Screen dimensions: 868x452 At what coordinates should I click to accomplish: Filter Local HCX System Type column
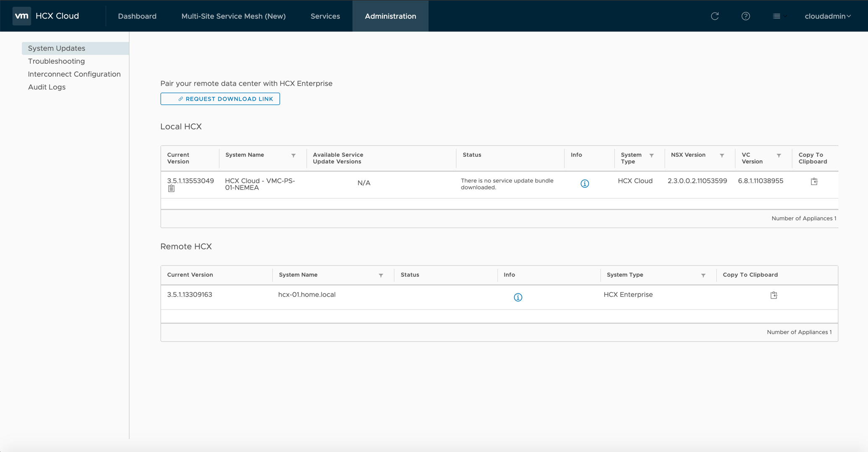(652, 156)
